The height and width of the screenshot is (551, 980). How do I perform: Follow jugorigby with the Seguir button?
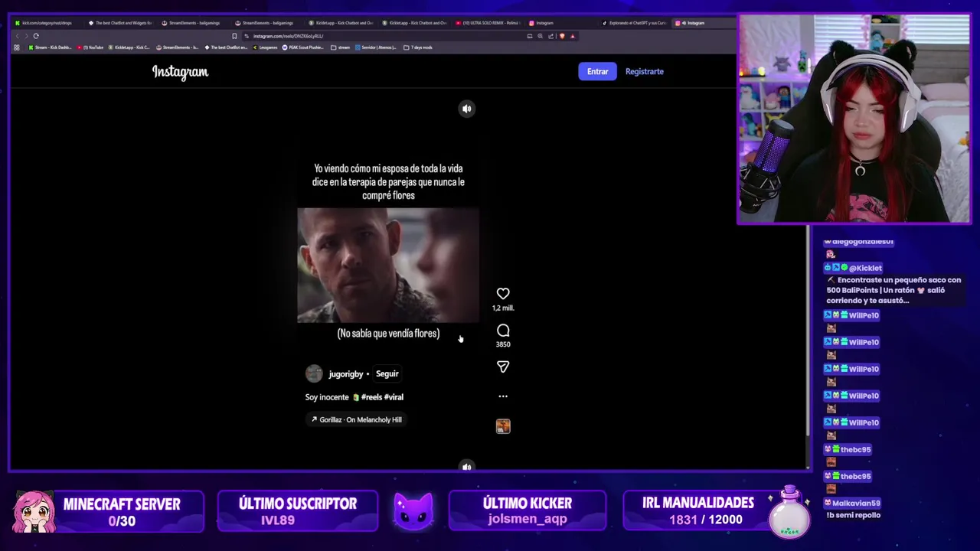click(x=387, y=373)
